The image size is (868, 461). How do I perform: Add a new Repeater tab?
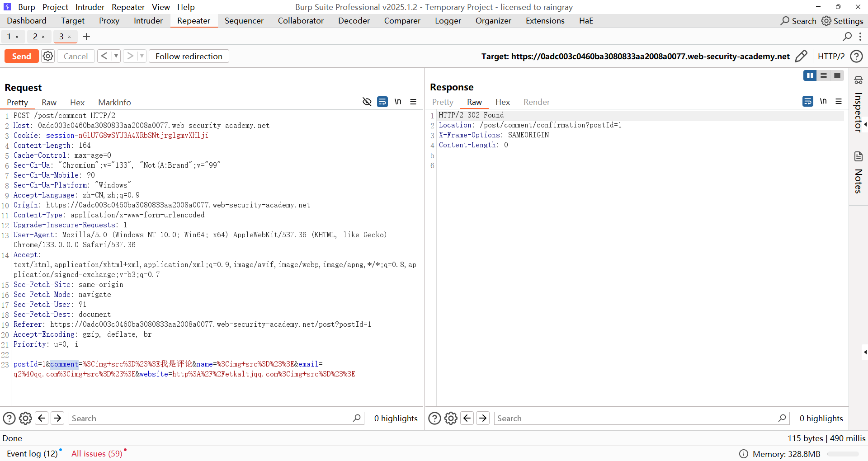pyautogui.click(x=86, y=37)
